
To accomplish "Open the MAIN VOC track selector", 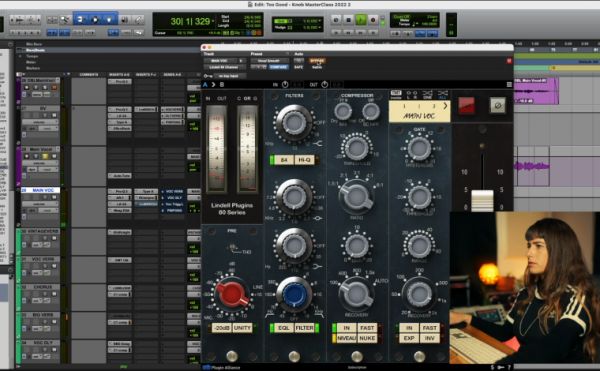I will 220,60.
